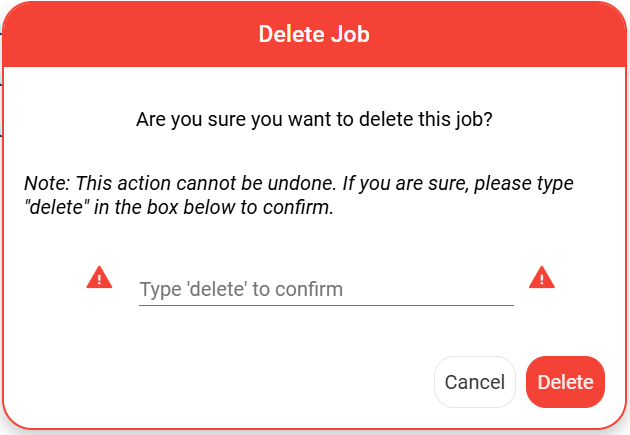Click the empty dialog area above Cancel
The height and width of the screenshot is (435, 630).
pyautogui.click(x=475, y=333)
